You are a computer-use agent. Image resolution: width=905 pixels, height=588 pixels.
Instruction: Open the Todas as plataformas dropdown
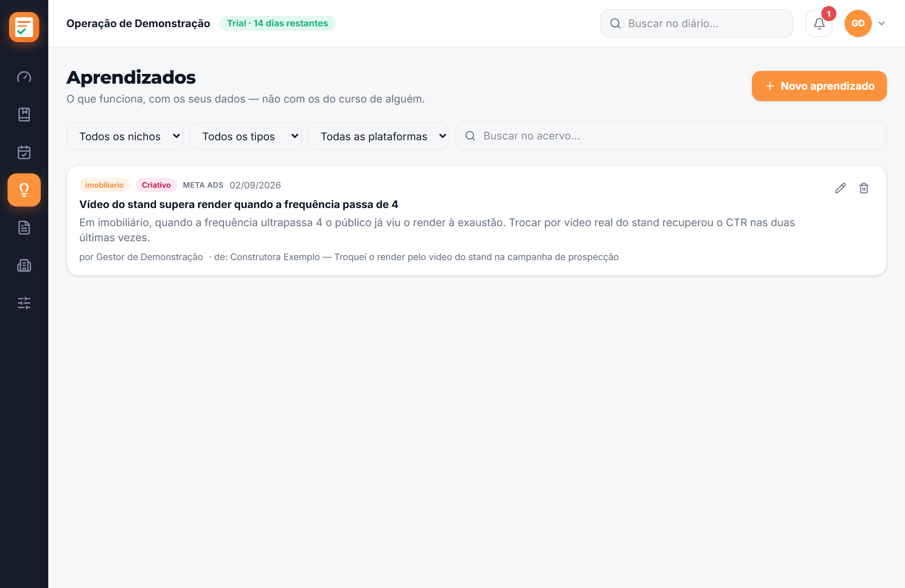coord(378,136)
